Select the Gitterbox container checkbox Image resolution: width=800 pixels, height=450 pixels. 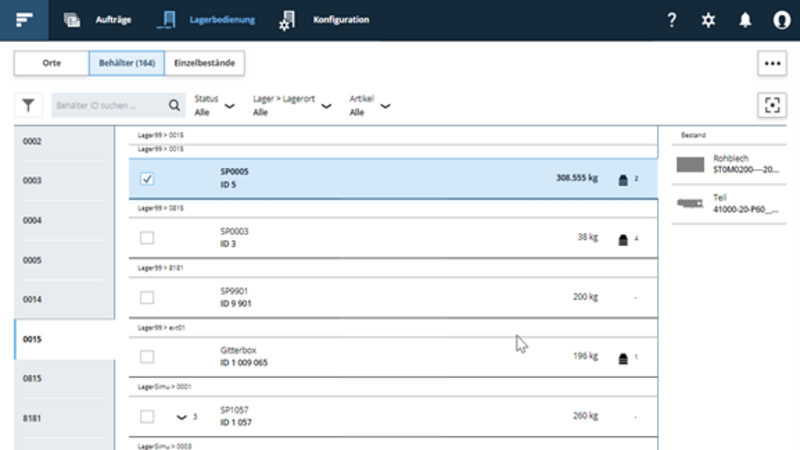(147, 356)
